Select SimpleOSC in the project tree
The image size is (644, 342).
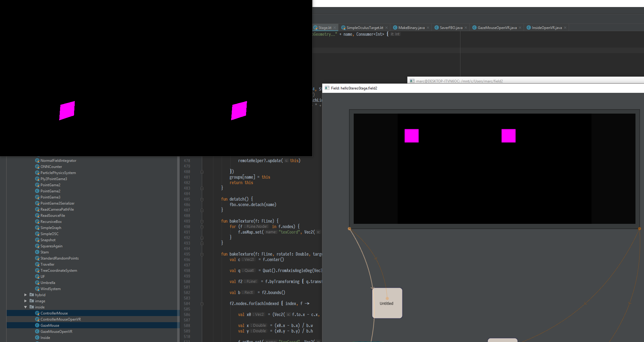coord(49,234)
